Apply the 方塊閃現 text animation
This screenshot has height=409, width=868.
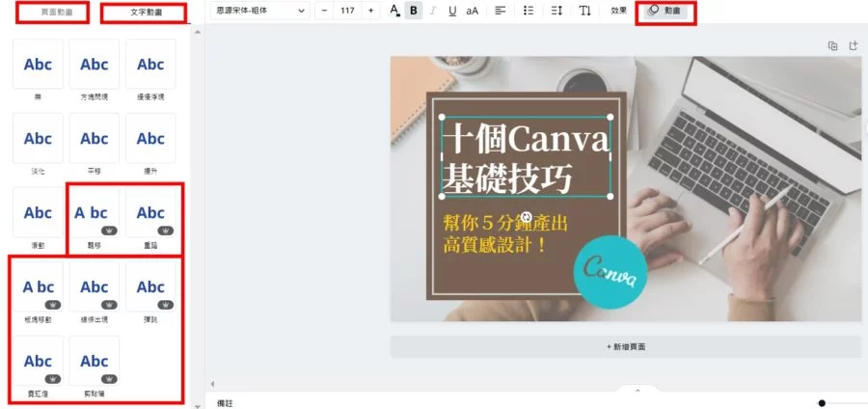click(95, 65)
